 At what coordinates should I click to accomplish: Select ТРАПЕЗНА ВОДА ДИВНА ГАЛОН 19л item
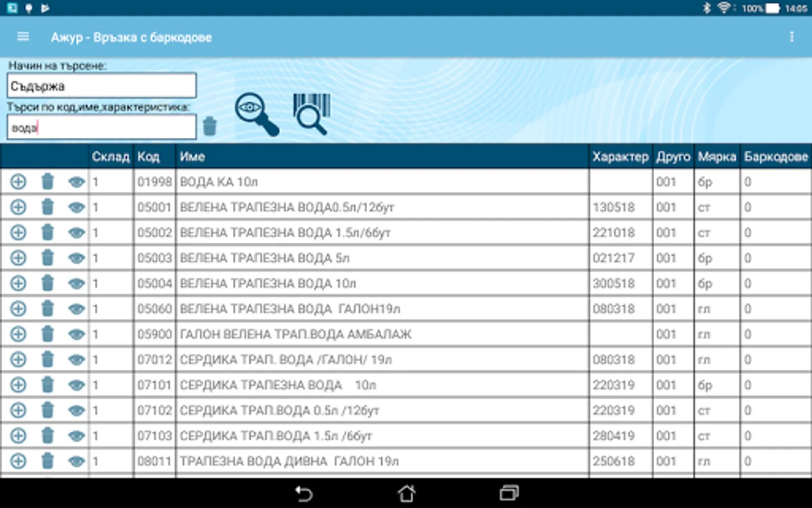[x=289, y=461]
